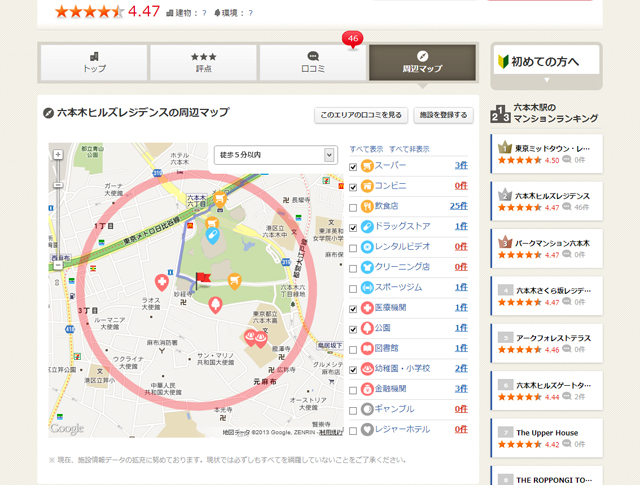Uncheck the コンビニ checkbox
Screen dimensions: 640x485
(x=353, y=187)
